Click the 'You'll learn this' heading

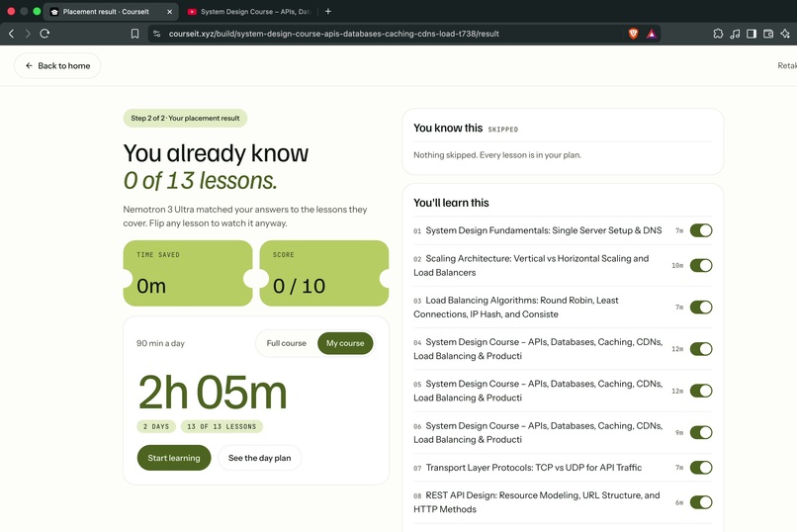coord(451,203)
